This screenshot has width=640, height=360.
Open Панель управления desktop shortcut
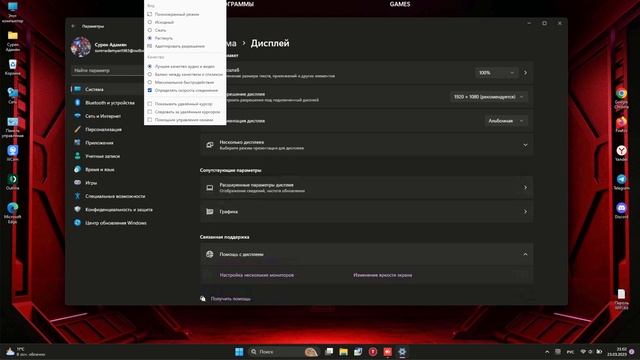13,127
